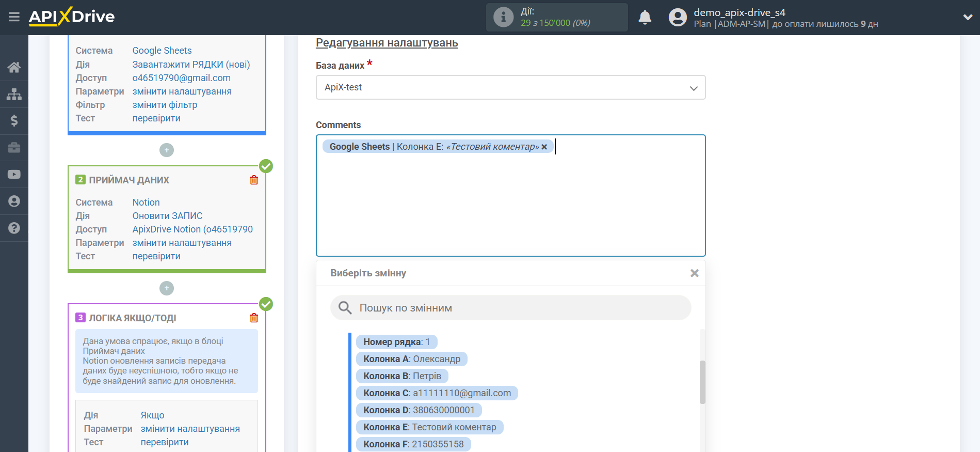Select variable Колонка B: Петрів
The width and height of the screenshot is (980, 452).
(x=402, y=376)
